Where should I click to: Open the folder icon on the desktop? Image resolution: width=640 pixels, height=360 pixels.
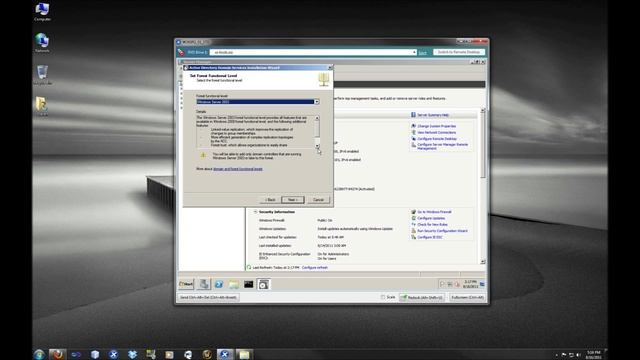(41, 104)
